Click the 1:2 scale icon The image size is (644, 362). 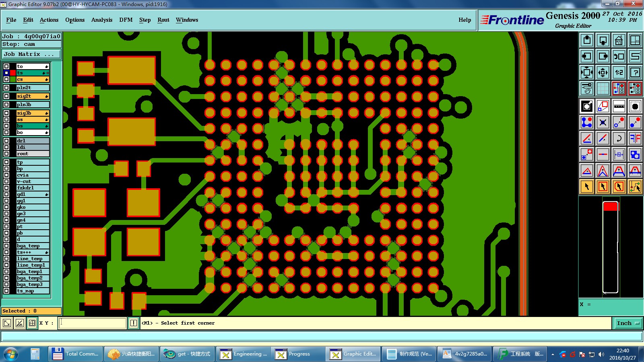619,72
